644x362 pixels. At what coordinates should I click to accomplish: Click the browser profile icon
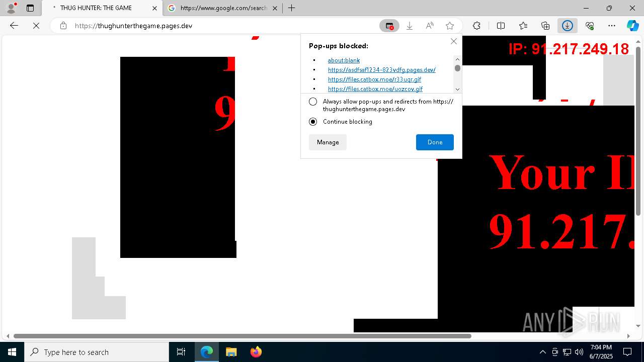pos(11,8)
